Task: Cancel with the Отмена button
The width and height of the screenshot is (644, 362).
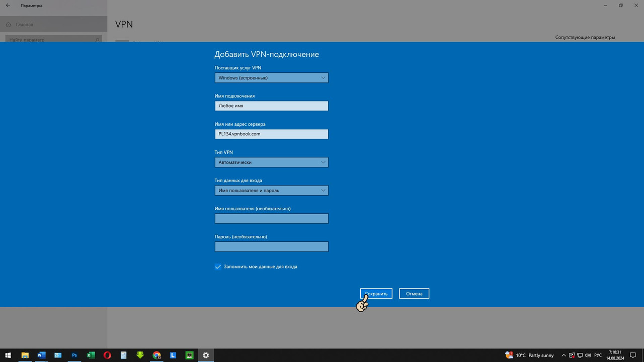Action: point(414,294)
